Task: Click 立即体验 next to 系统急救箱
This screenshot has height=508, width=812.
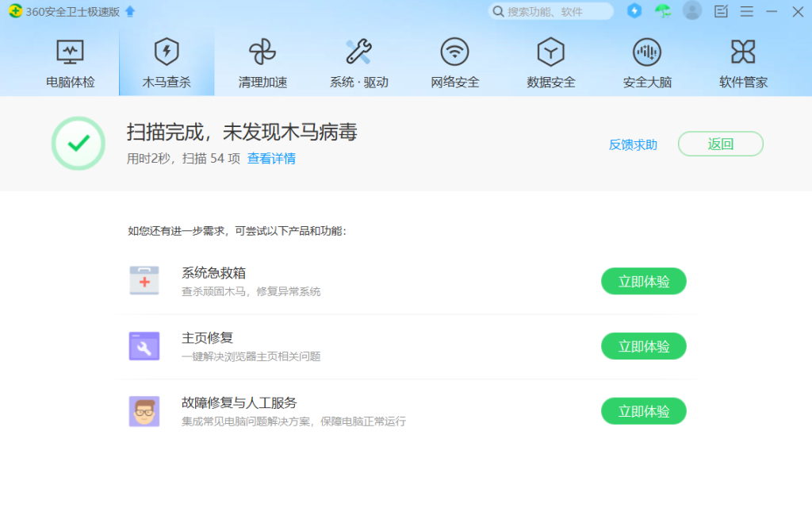Action: (643, 281)
